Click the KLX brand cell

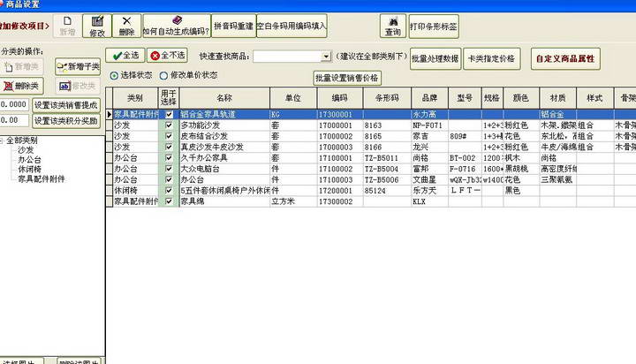[x=429, y=201]
